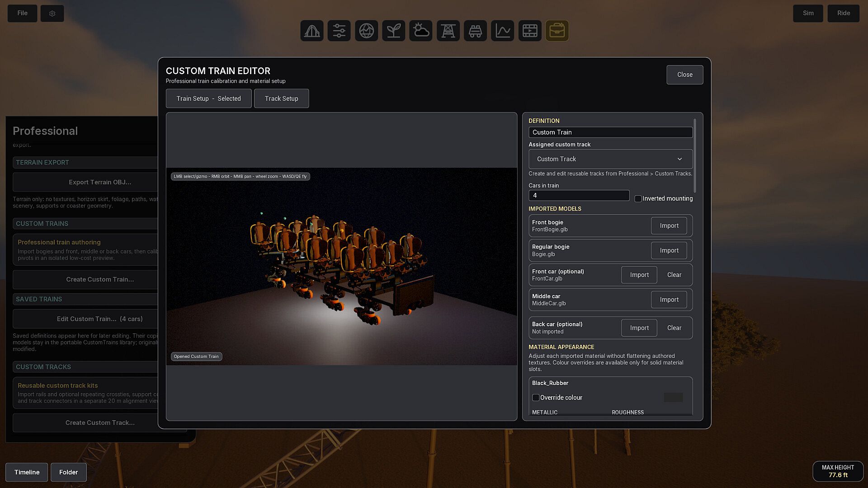Click the 'CUSTOM TRACKS' section header
The height and width of the screenshot is (488, 868).
click(43, 367)
